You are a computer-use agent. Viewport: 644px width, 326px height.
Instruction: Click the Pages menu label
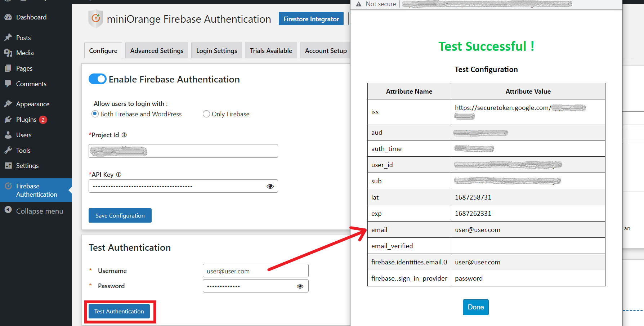tap(24, 68)
